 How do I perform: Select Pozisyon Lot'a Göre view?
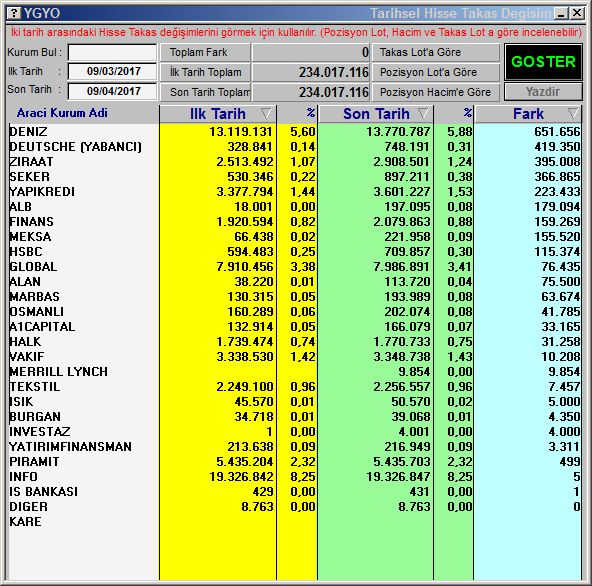436,72
